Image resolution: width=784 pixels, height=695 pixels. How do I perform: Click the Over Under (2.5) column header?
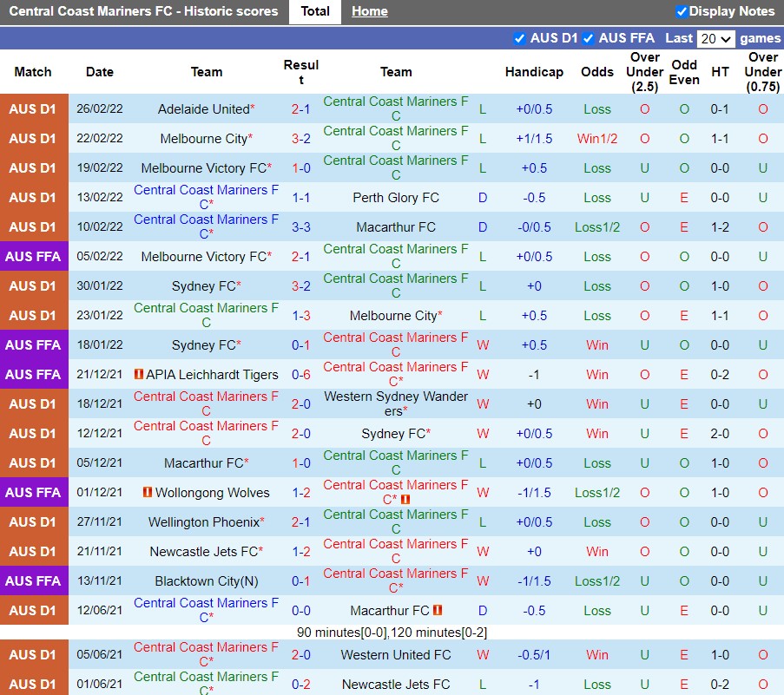(644, 72)
